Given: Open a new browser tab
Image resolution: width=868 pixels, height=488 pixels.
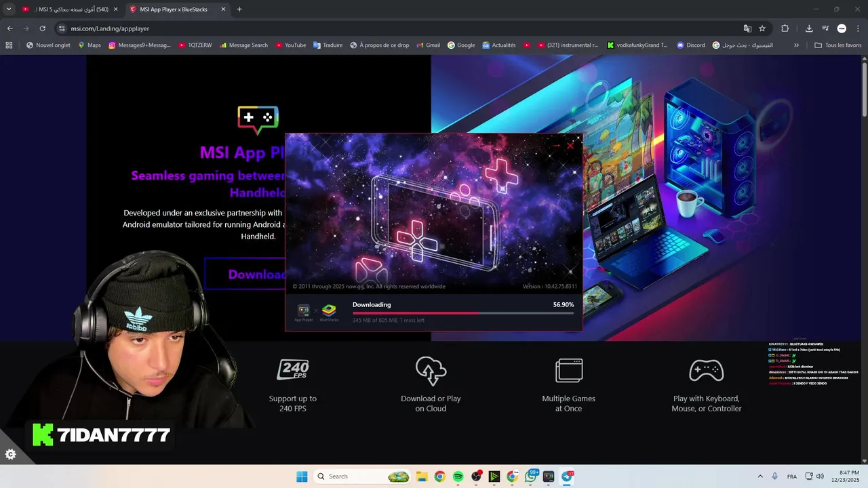Looking at the screenshot, I should (x=239, y=9).
